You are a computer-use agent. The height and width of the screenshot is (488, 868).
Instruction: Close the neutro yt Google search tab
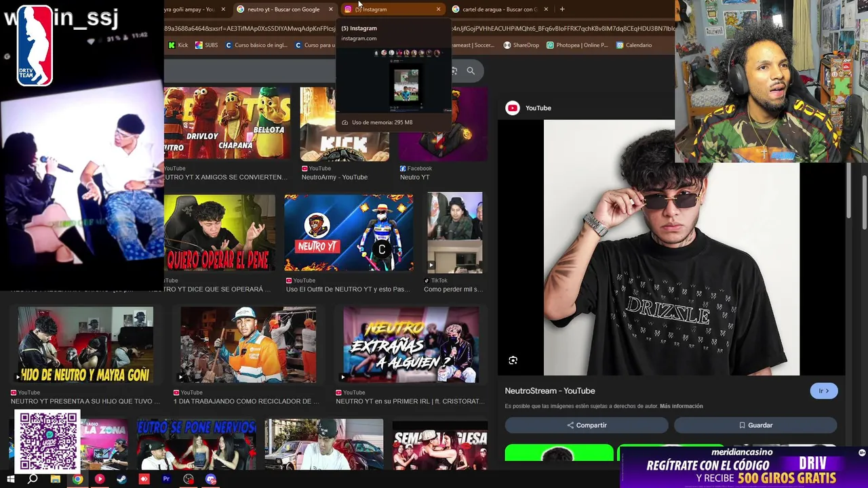[330, 9]
